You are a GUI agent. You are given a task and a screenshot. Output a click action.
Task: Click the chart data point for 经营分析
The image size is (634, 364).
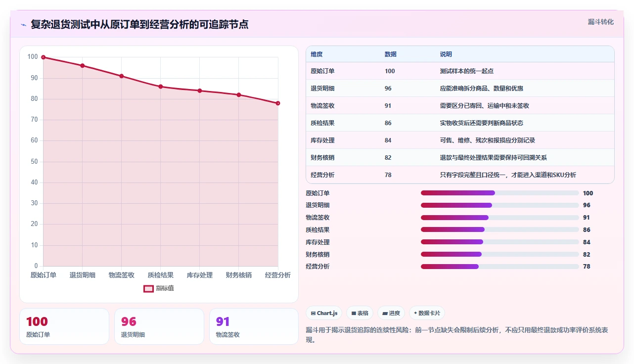pos(278,103)
